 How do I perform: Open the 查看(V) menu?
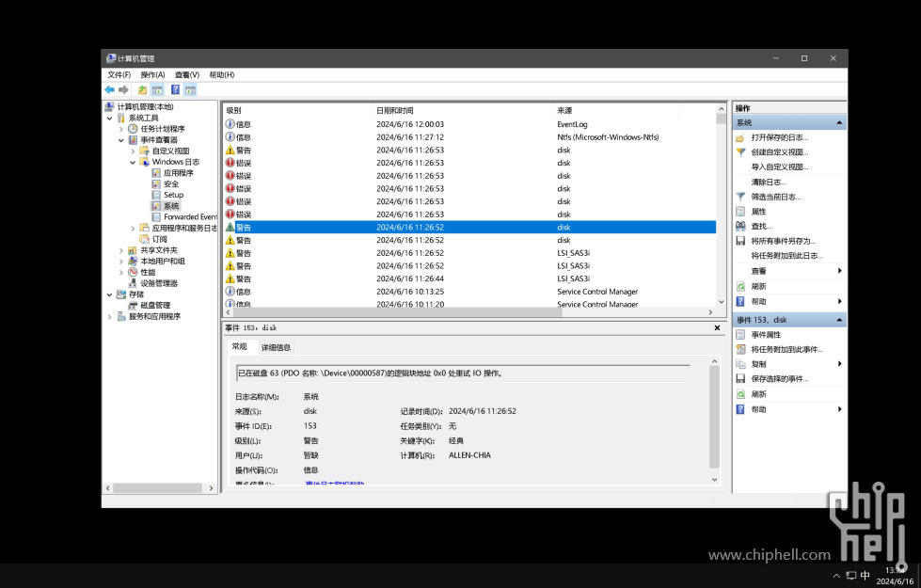(x=187, y=74)
